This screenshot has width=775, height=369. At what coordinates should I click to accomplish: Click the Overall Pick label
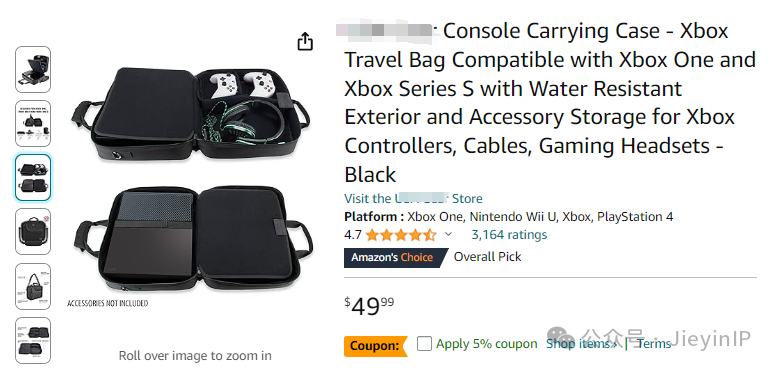[487, 257]
